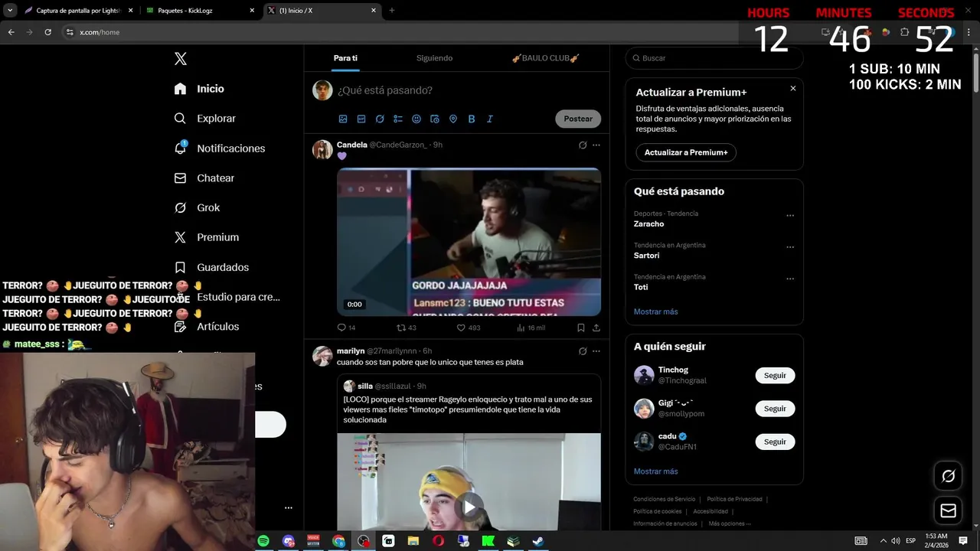Share Candela's post
Screen dimensions: 980x551
tap(596, 328)
